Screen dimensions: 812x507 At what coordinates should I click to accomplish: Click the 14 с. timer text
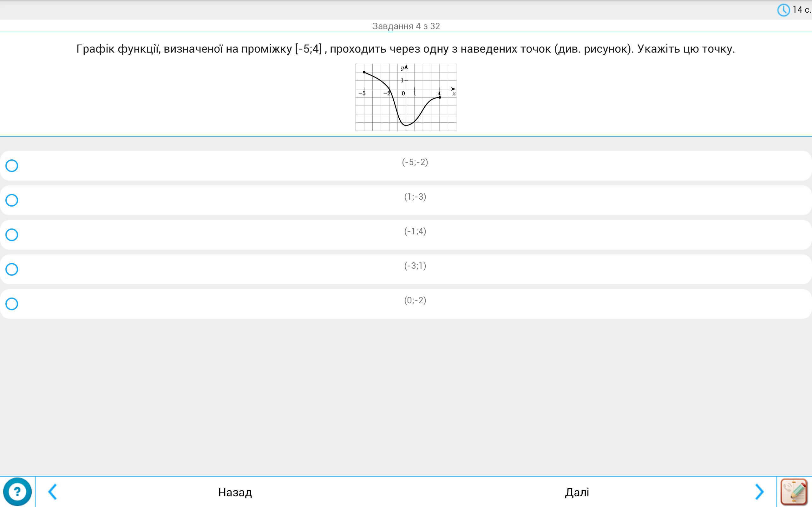801,10
